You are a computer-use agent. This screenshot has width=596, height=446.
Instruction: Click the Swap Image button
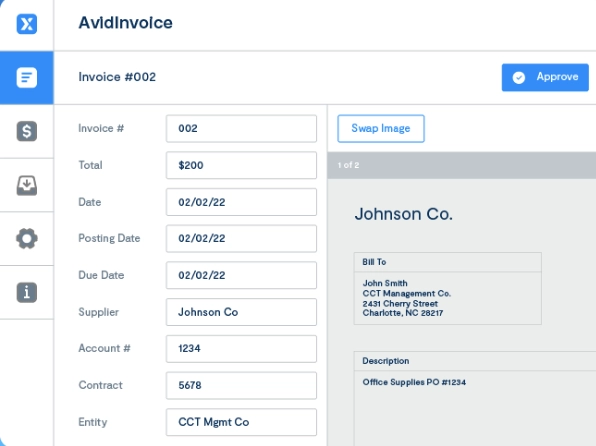click(381, 129)
